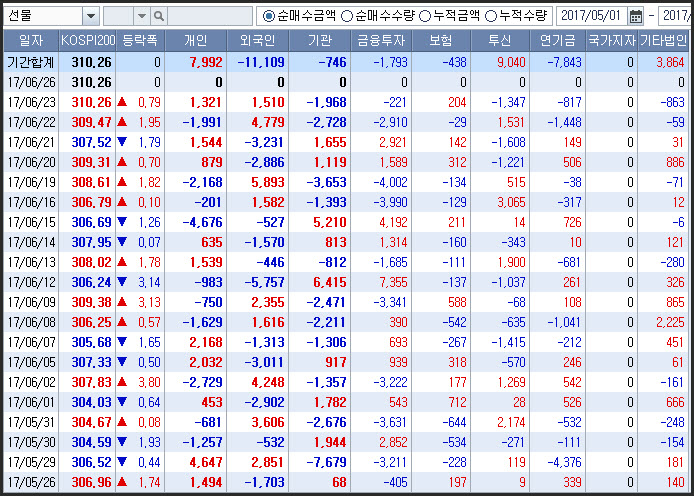Viewport: 694px width, 496px height.
Task: Expand the empty code combo box arrow
Action: click(x=142, y=16)
